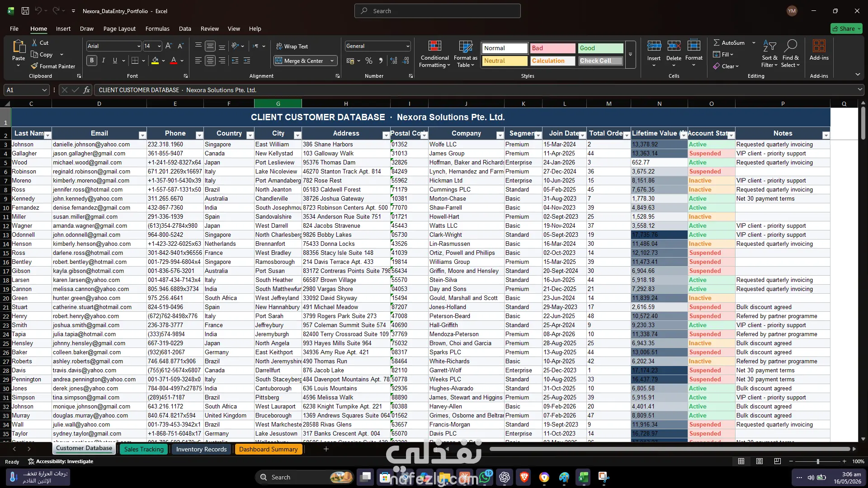Click the Top Align icon
The width and height of the screenshot is (868, 488).
(198, 46)
